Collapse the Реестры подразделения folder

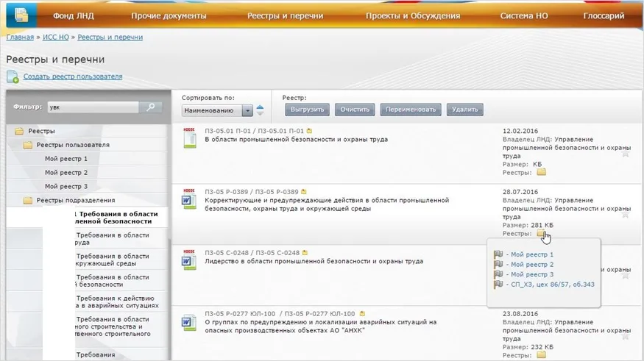29,200
